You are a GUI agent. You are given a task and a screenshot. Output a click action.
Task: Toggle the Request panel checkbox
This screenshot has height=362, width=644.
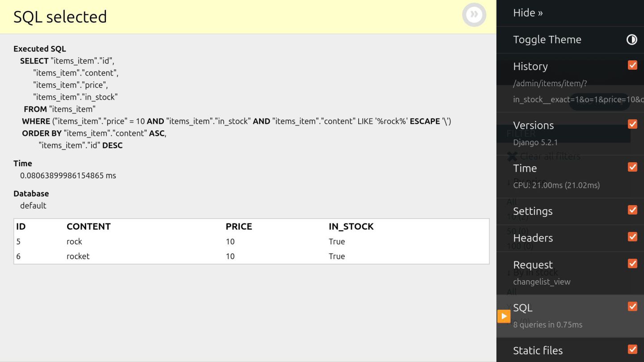point(632,264)
